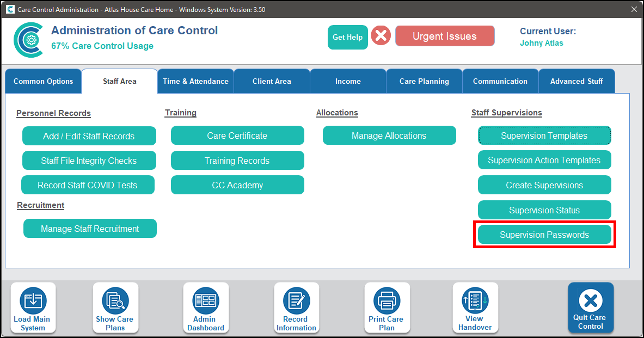Select the Advanced Stuff tab

pyautogui.click(x=576, y=82)
